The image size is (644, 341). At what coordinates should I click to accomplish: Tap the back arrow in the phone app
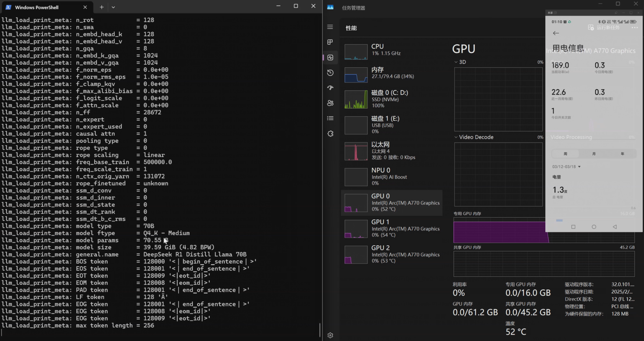pyautogui.click(x=556, y=33)
